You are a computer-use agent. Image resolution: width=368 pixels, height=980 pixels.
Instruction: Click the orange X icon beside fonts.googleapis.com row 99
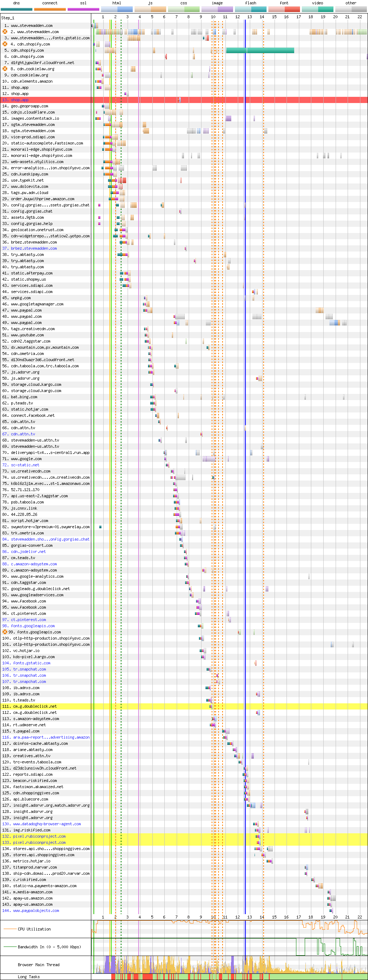[x=5, y=632]
